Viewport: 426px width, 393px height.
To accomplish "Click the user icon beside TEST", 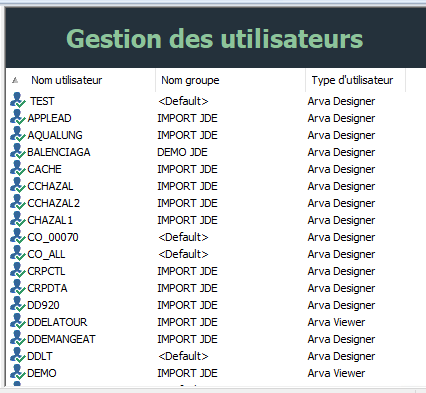I will click(18, 100).
